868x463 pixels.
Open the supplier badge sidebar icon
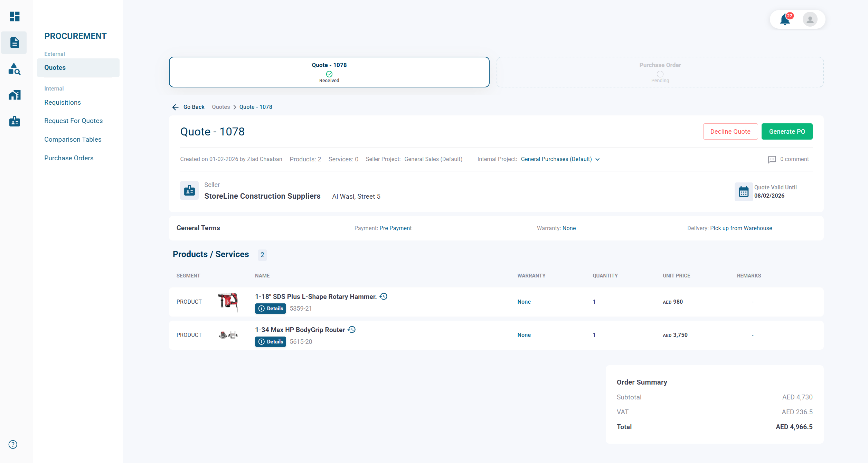point(15,121)
